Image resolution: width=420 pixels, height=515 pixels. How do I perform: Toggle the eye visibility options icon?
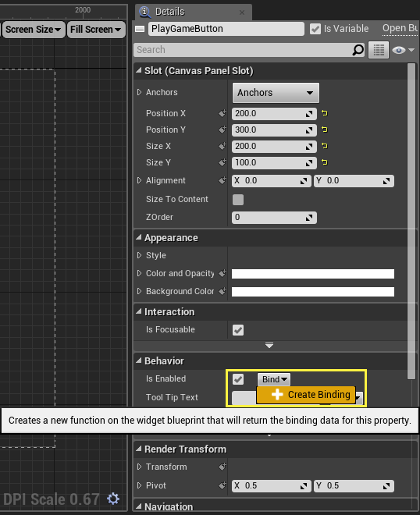point(403,50)
